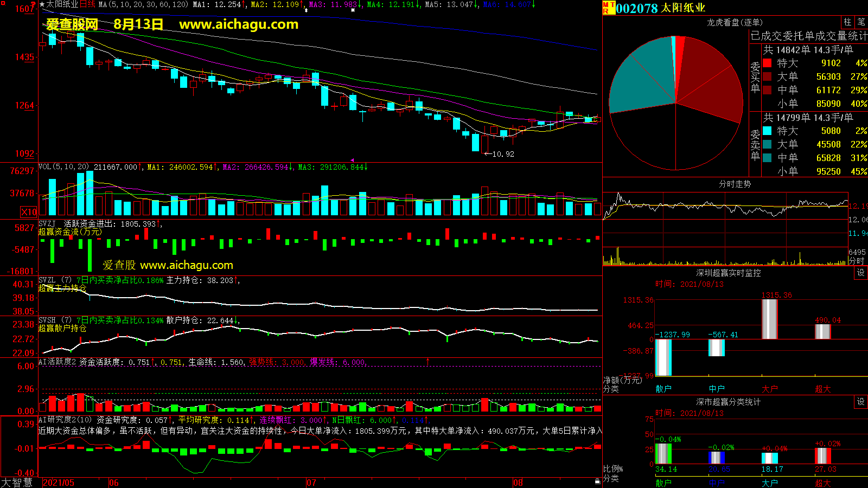Click the MTR badge beside stock code

(x=608, y=8)
